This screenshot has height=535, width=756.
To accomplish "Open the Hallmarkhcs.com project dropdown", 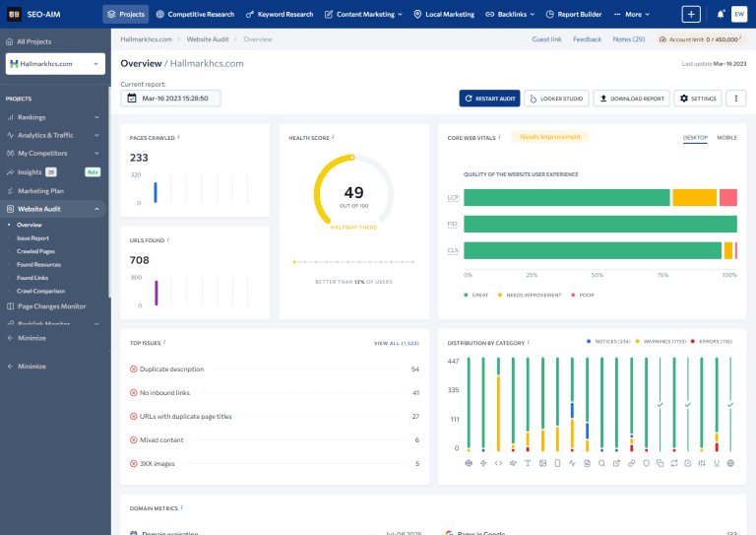I will [55, 64].
